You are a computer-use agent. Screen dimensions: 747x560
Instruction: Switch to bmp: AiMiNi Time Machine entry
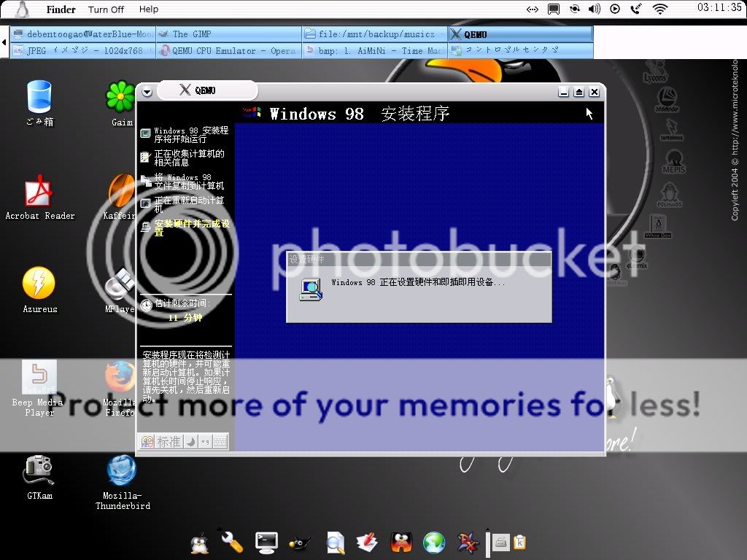click(x=374, y=50)
